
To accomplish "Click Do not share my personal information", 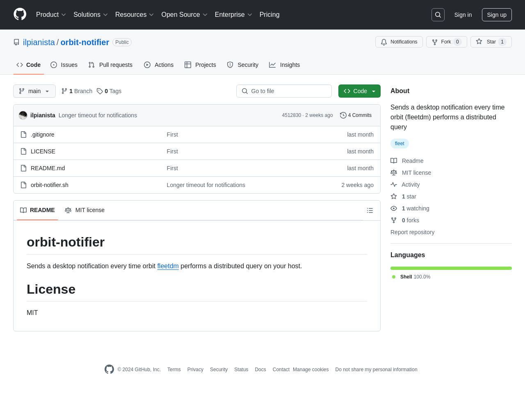I will point(376,370).
